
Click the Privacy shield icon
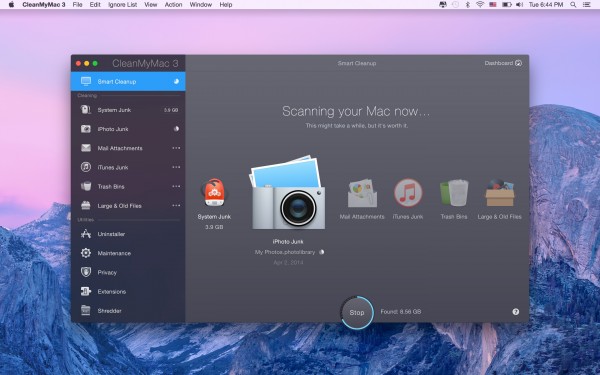[x=86, y=272]
